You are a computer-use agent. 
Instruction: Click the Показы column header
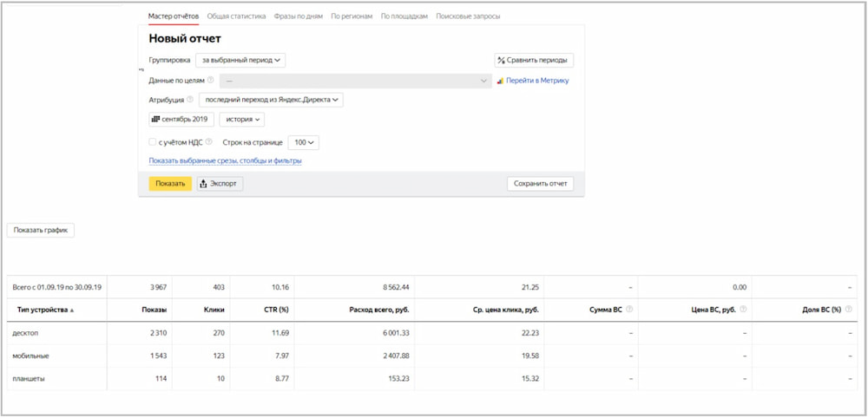155,310
